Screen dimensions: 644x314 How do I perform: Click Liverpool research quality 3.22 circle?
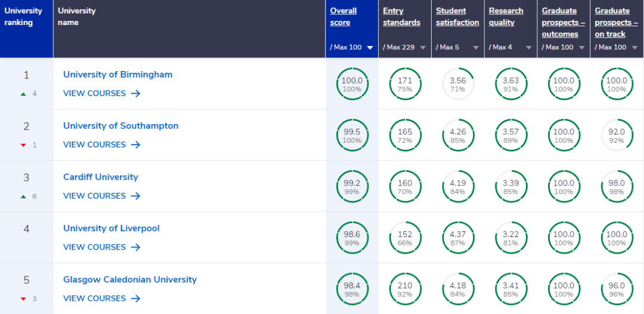pos(512,238)
